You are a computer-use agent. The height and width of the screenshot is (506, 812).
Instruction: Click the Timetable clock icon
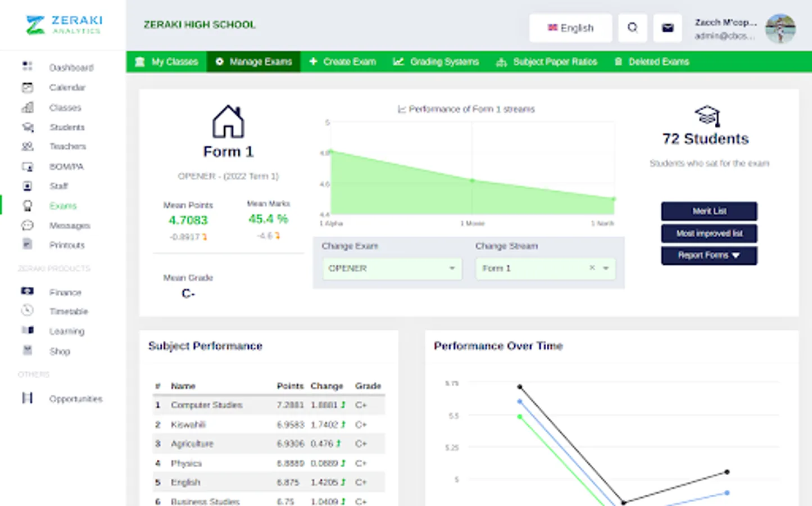point(27,310)
